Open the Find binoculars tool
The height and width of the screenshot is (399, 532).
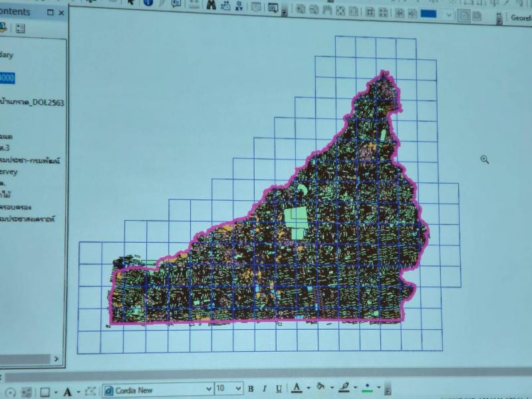pos(211,5)
